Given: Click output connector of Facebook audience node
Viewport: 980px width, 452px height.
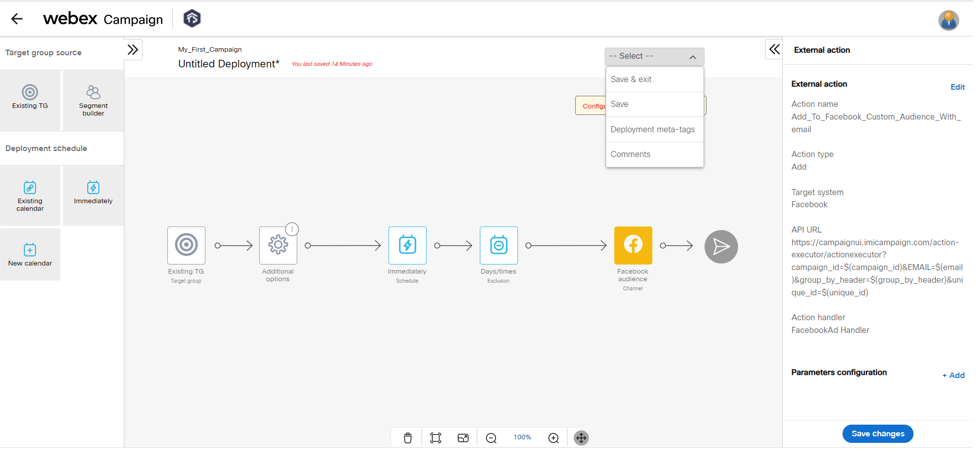Looking at the screenshot, I should (x=663, y=246).
